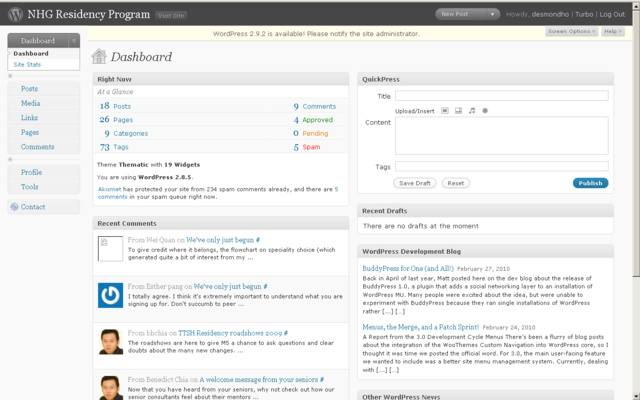This screenshot has width=640, height=400.
Task: Click the 0 Pending link
Action: pos(311,133)
